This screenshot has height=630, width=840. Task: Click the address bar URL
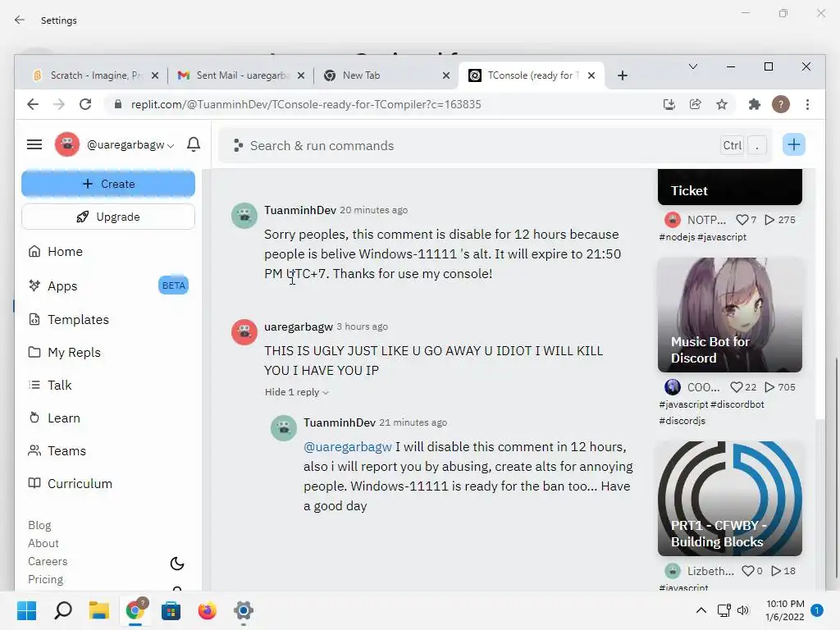click(x=306, y=104)
